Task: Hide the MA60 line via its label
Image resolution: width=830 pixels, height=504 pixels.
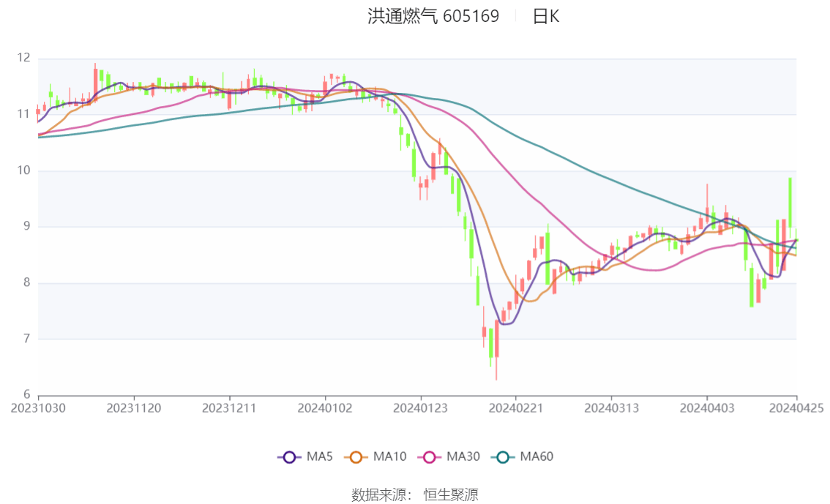Action: tap(536, 457)
